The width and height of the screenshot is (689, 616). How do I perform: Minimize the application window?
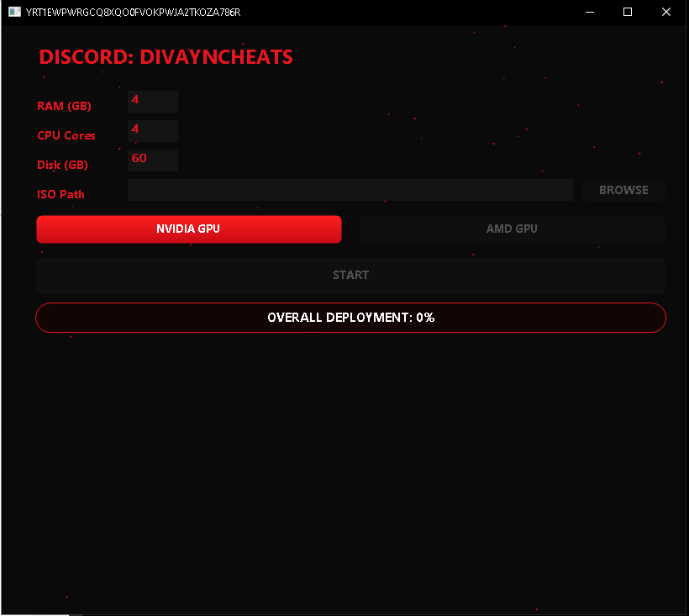[x=590, y=13]
